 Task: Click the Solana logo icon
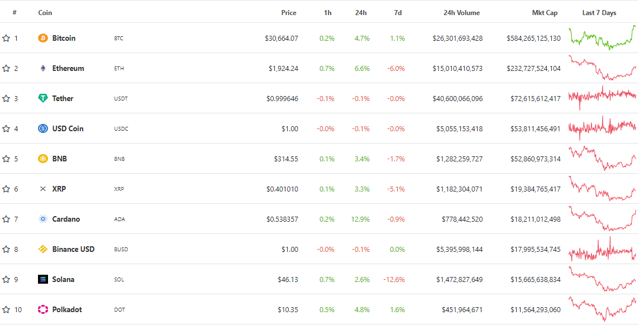(x=42, y=279)
